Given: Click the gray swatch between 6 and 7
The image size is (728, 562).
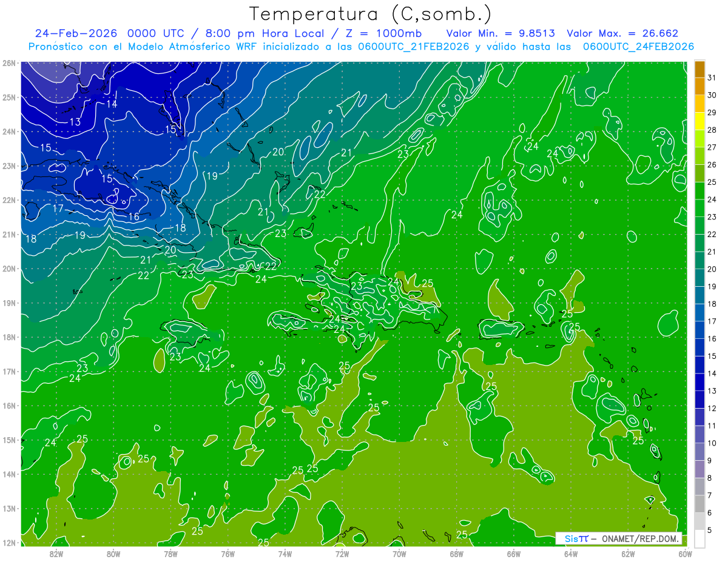Looking at the screenshot, I should [699, 504].
